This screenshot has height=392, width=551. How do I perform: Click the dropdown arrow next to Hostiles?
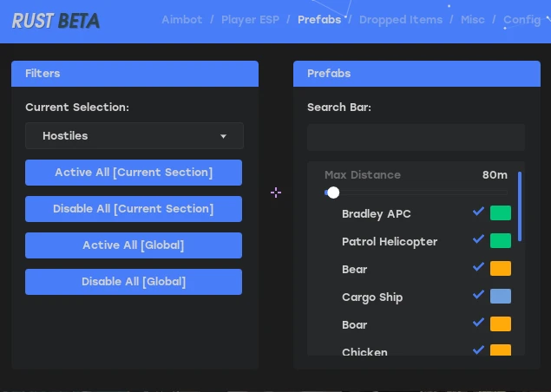click(223, 136)
